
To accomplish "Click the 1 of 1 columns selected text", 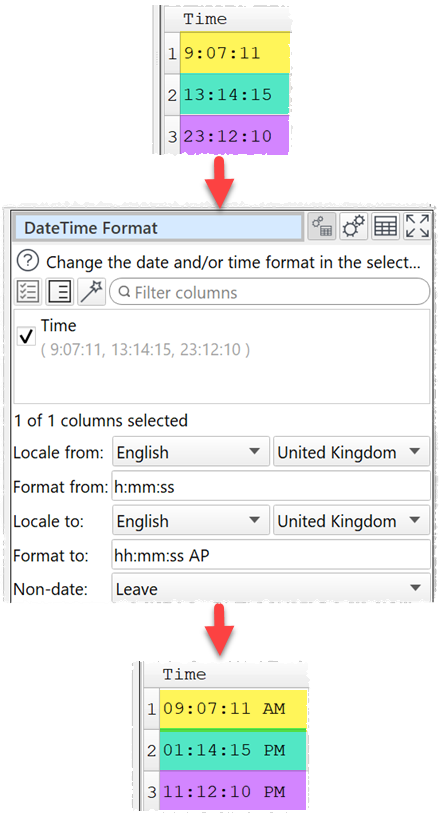I will [101, 420].
